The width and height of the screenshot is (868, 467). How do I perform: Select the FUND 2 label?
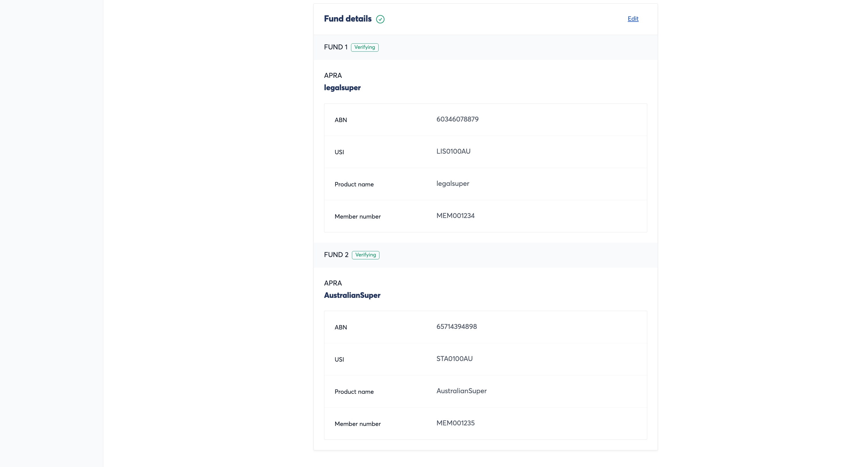coord(336,255)
